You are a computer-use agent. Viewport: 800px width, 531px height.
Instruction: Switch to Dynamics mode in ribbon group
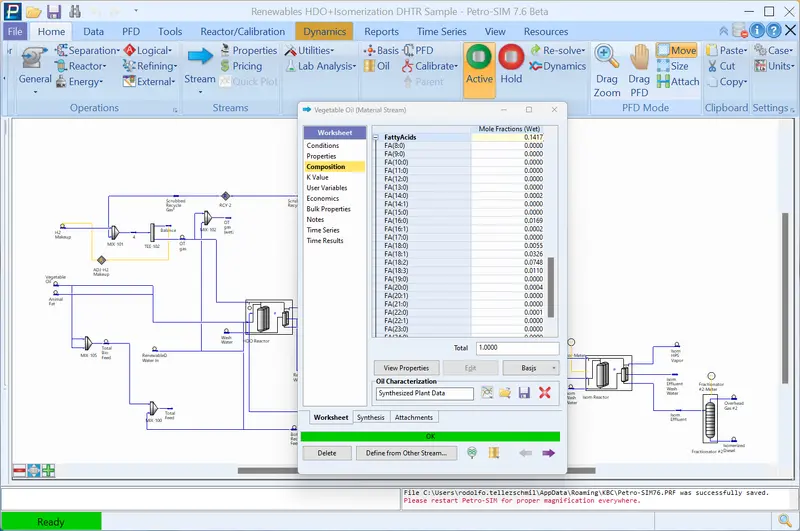point(557,66)
